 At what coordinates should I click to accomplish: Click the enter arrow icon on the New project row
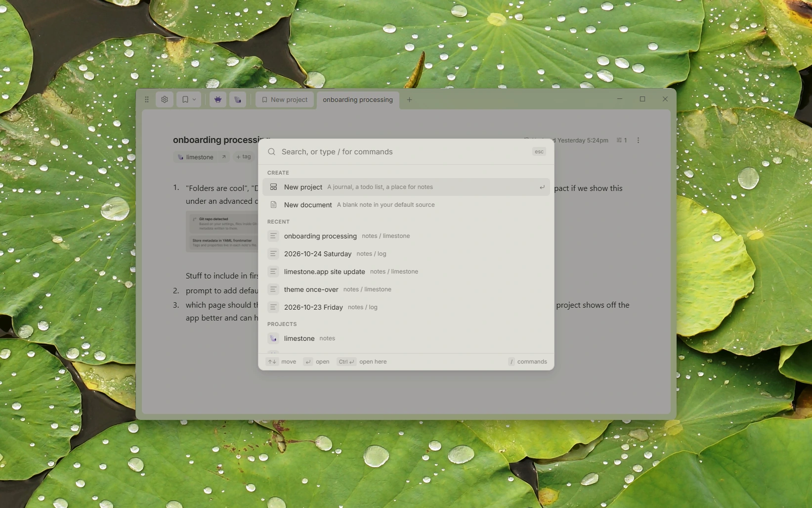tap(542, 187)
